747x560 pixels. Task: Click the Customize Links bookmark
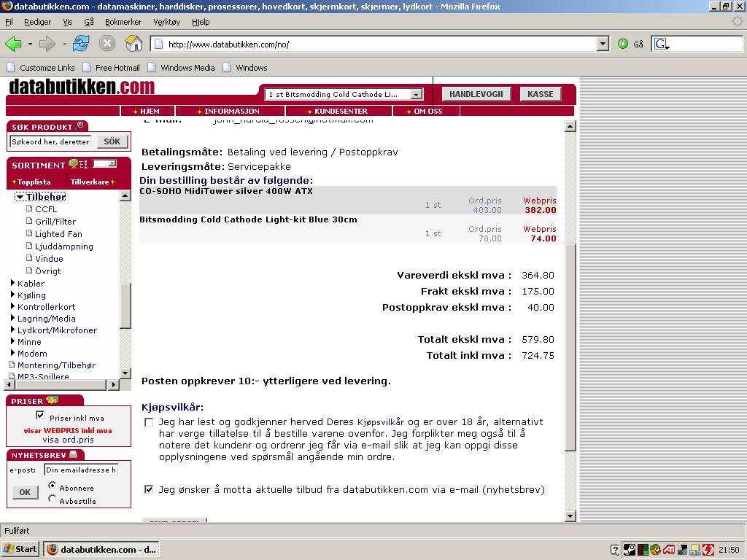point(41,68)
